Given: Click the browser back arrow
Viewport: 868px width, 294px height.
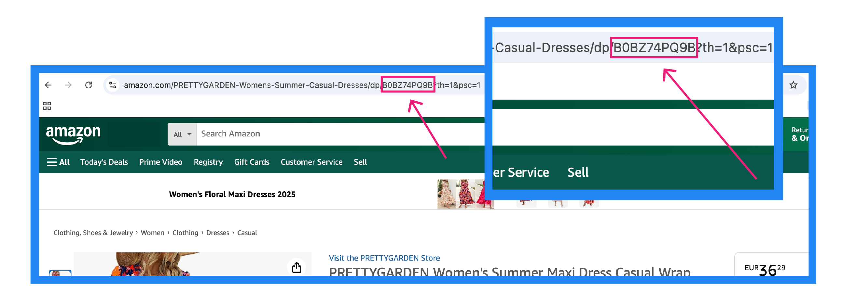Looking at the screenshot, I should (48, 85).
